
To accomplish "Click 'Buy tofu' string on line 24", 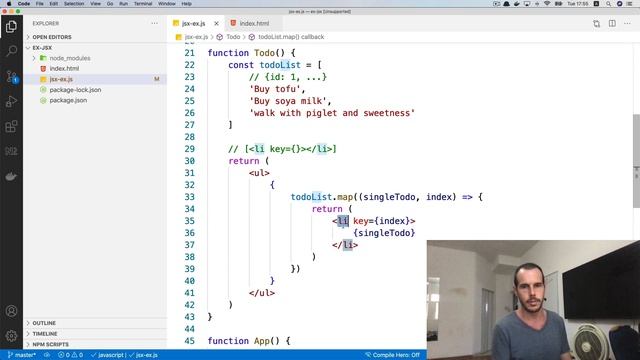I will point(274,89).
